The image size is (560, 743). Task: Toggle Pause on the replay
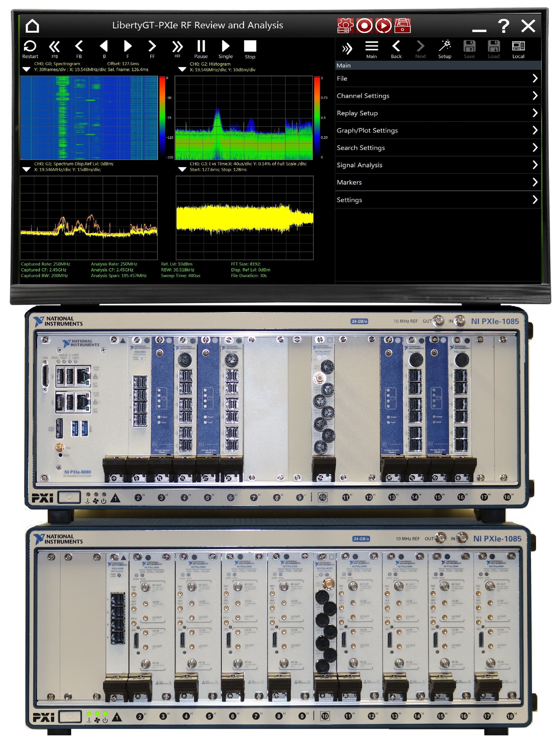click(201, 47)
